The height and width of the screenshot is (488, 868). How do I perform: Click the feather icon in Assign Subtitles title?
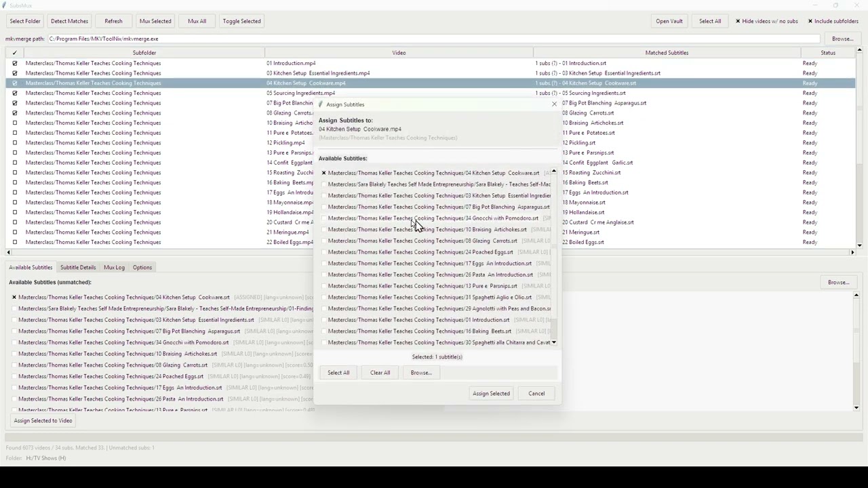321,104
